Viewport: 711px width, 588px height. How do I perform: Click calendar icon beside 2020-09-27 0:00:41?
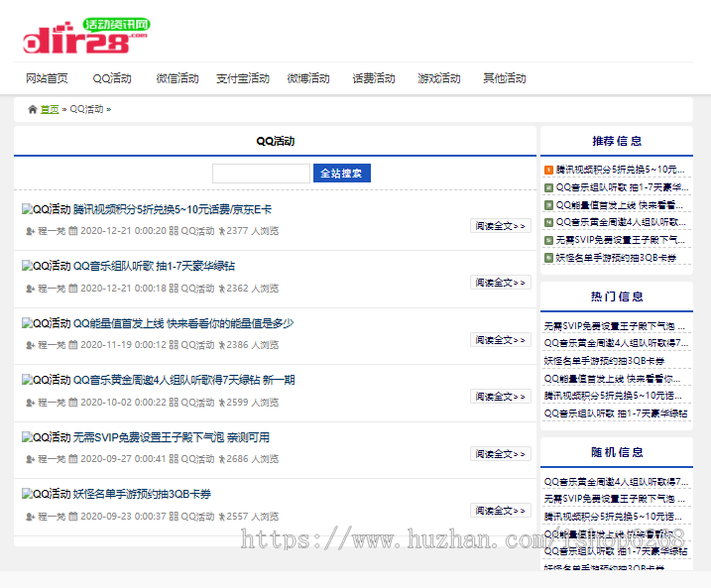(x=73, y=459)
